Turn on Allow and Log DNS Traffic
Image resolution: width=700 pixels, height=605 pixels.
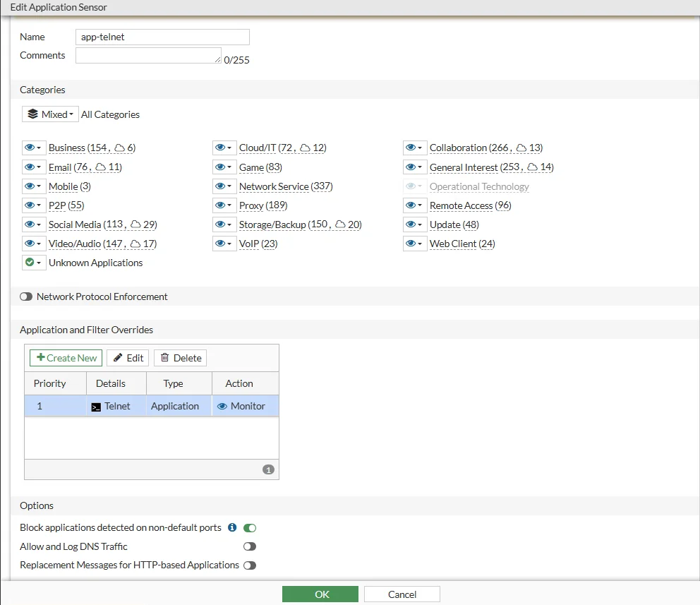[250, 546]
